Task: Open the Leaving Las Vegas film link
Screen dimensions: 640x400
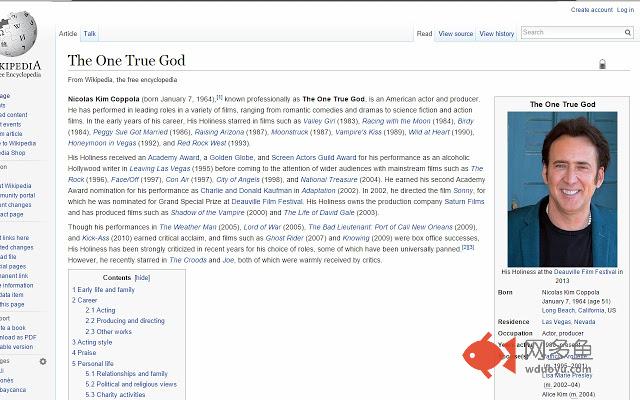Action: 160,169
